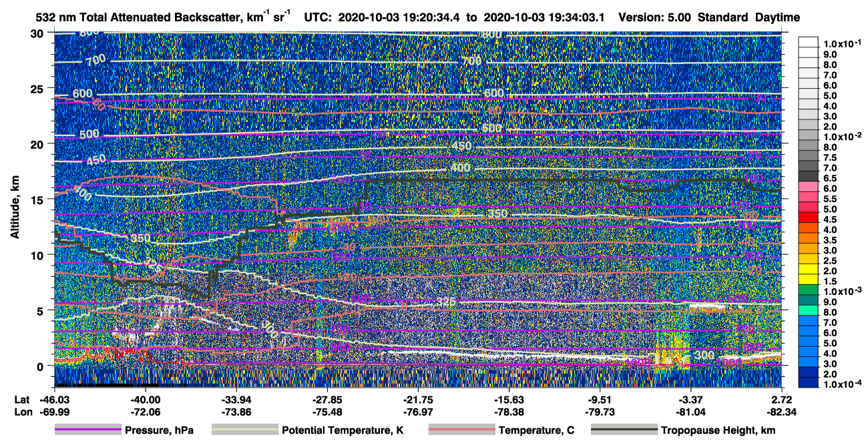This screenshot has height=445, width=868.
Task: Click the colorbar label 1.5
Action: (x=829, y=282)
